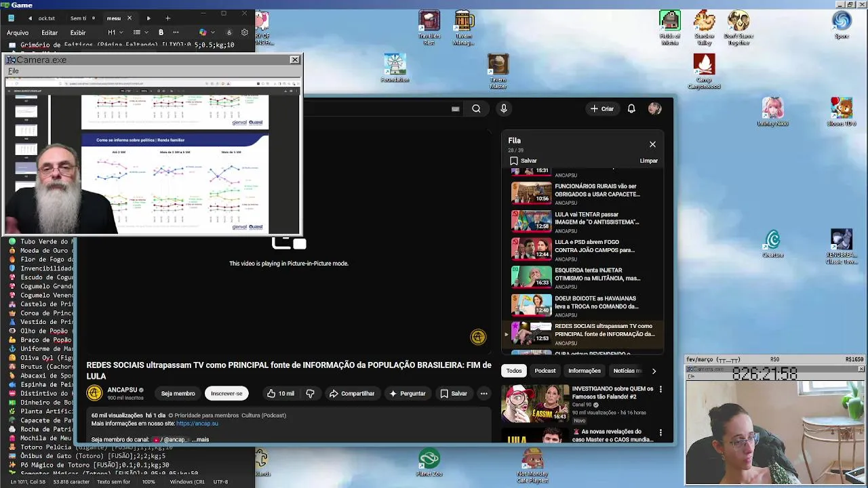
Task: Close the messi Notepad tab
Action: (x=129, y=18)
